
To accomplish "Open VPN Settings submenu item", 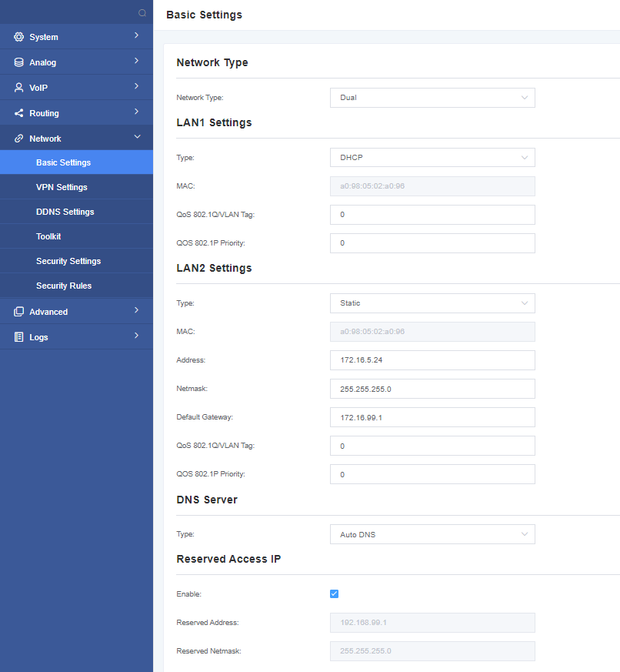I will [76, 187].
